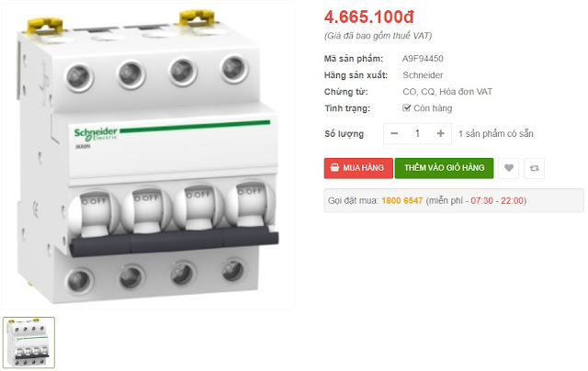Click the minus quantity button
Screen dimensions: 588x371
pos(394,133)
